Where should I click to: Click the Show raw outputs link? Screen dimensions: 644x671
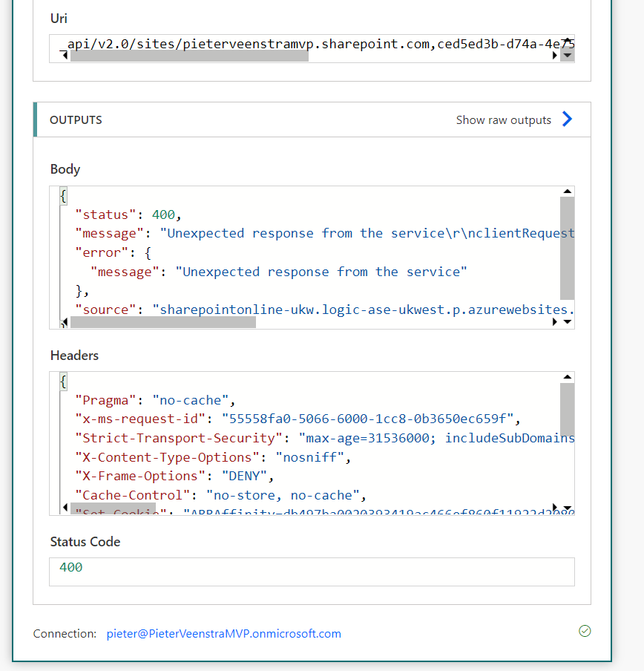pyautogui.click(x=503, y=120)
